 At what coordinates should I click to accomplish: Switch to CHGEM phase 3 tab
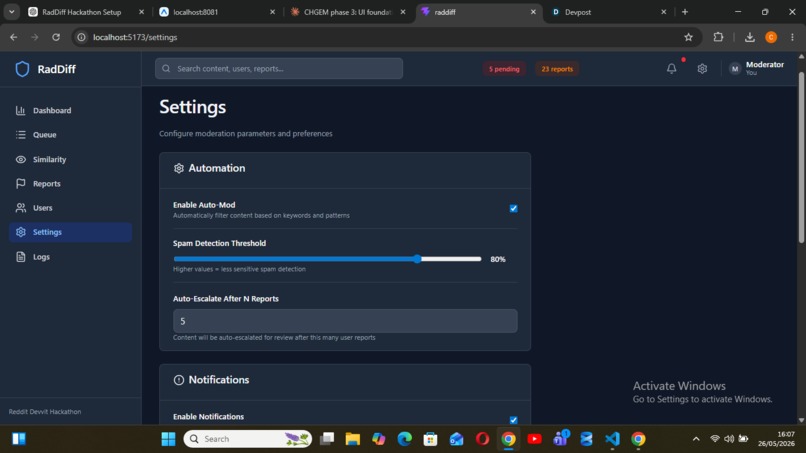coord(347,12)
